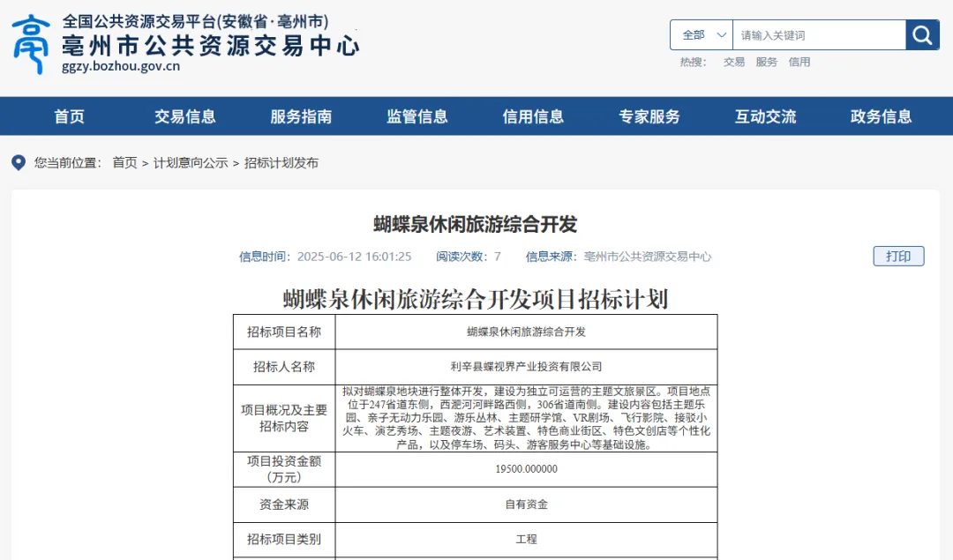Open the 监管信息 navigation menu
The width and height of the screenshot is (953, 560).
click(417, 116)
